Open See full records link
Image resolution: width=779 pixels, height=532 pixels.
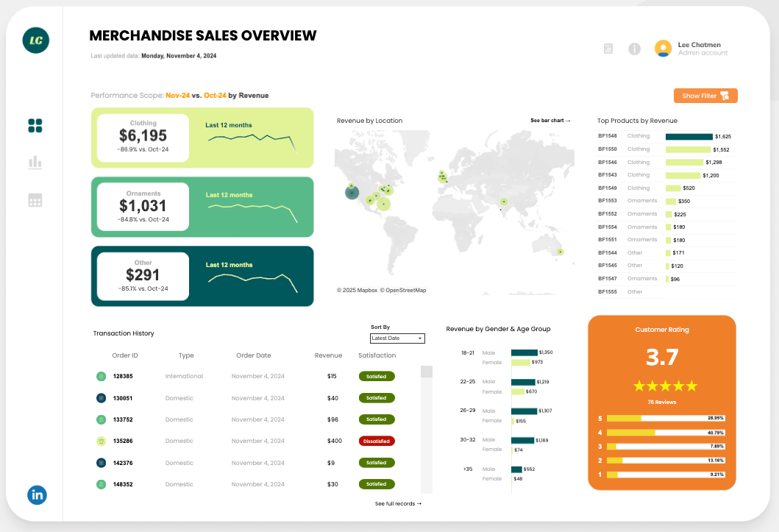tap(397, 503)
